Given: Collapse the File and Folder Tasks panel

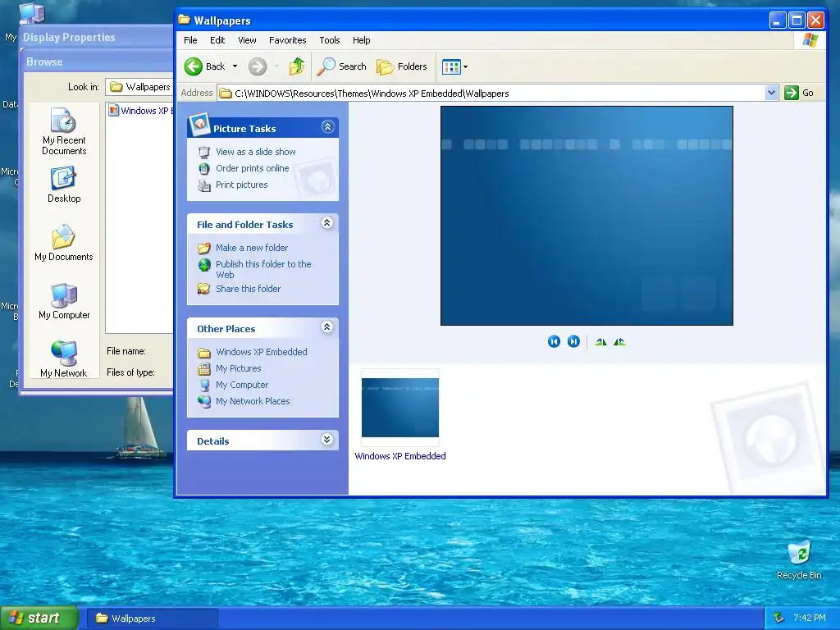Looking at the screenshot, I should [x=326, y=223].
